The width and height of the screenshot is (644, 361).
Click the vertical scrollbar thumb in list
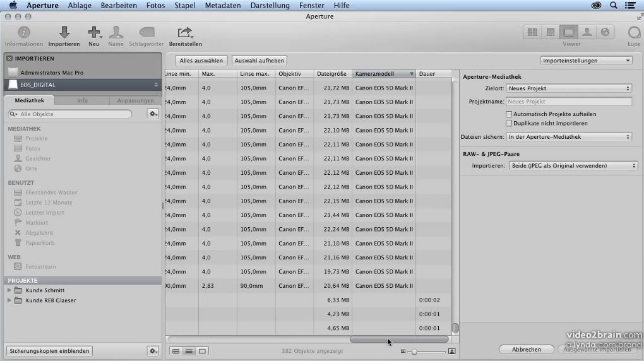click(455, 328)
